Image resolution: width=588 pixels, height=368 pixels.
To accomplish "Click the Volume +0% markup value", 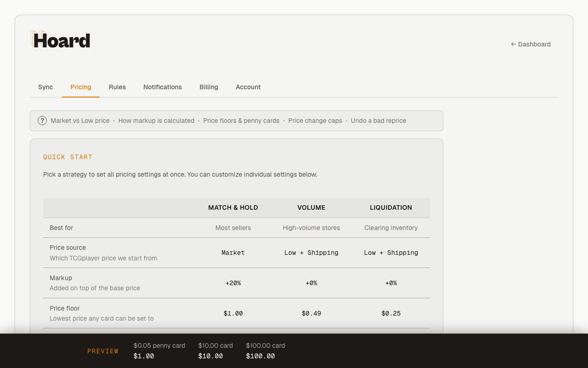I will pos(311,283).
